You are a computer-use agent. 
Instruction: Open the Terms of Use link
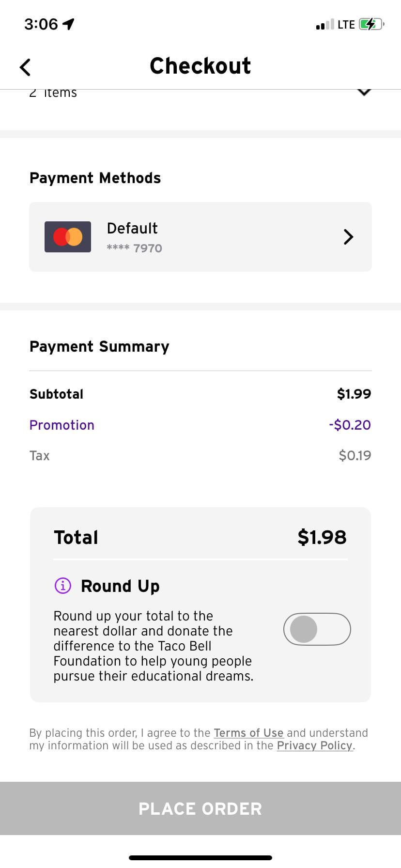(248, 733)
